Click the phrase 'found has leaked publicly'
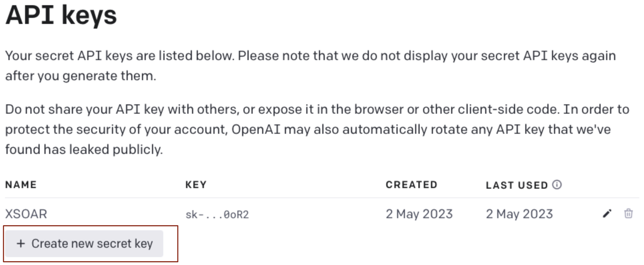 [84, 150]
